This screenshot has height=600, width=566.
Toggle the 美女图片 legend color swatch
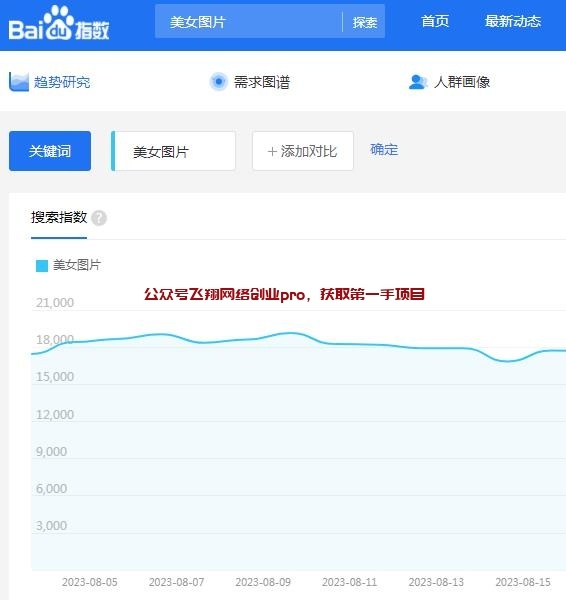click(x=42, y=266)
